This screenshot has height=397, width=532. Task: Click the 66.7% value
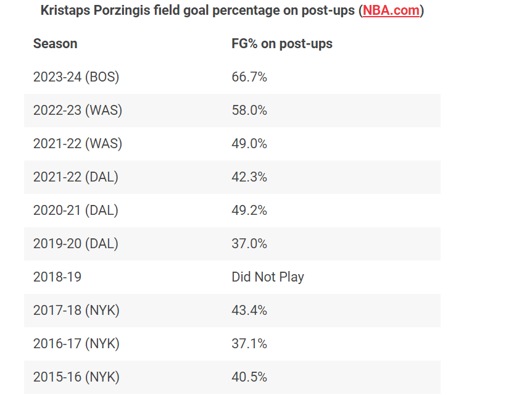[249, 77]
